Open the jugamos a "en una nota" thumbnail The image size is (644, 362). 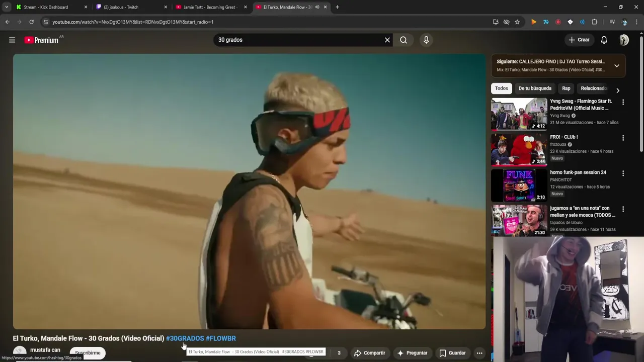[519, 220]
